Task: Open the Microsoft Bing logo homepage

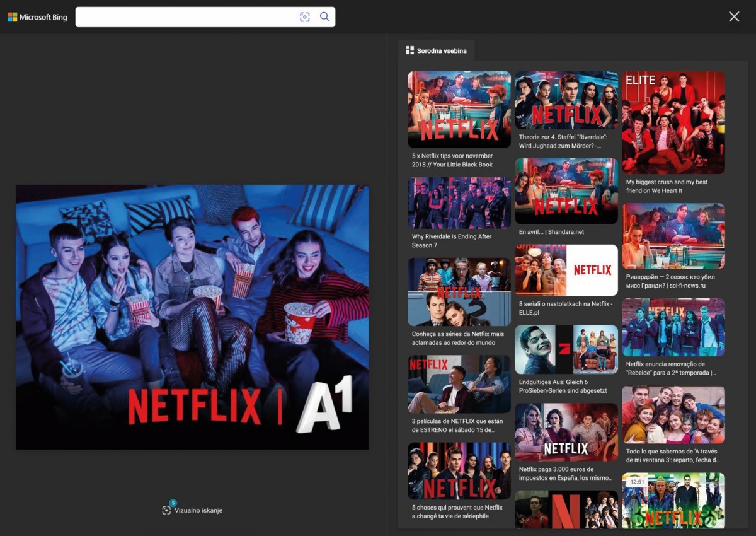Action: click(37, 17)
